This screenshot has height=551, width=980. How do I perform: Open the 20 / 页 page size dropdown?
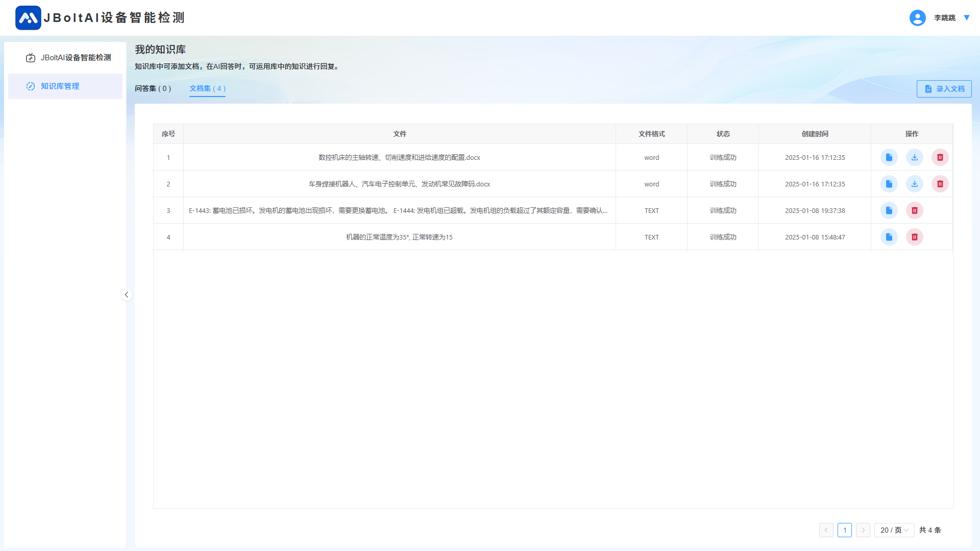[894, 530]
